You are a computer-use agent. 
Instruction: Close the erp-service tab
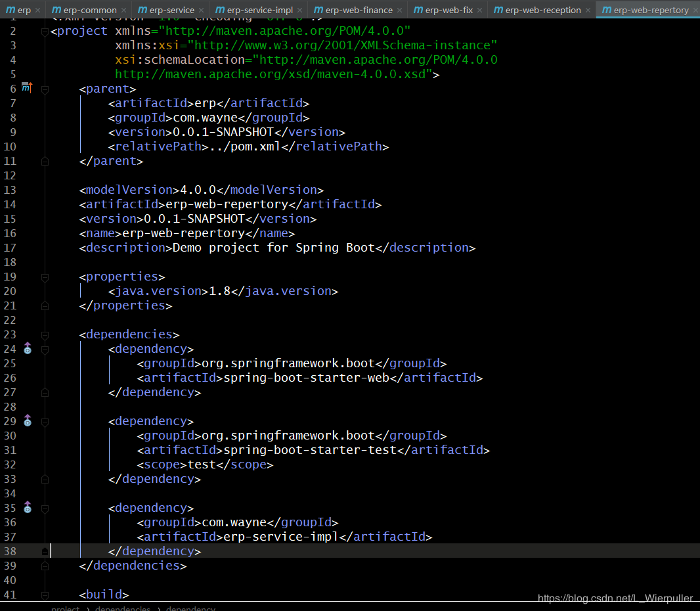click(x=202, y=11)
